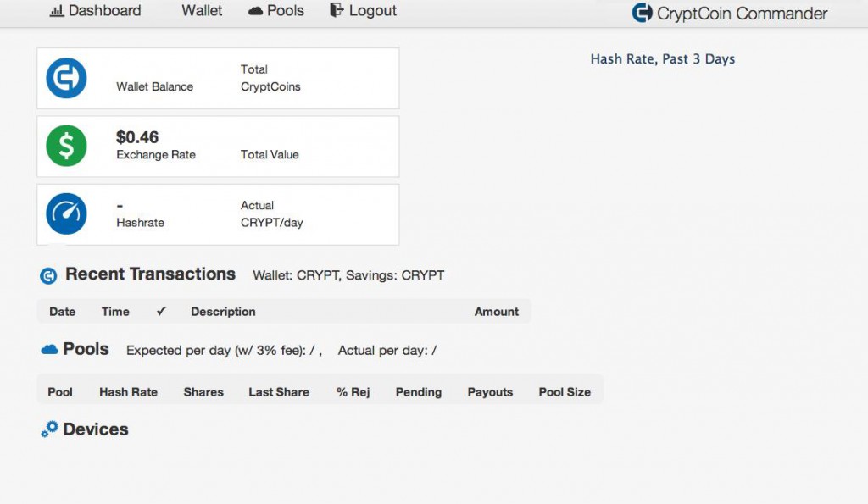Click the Hash Rate column header
868x504 pixels.
point(129,391)
